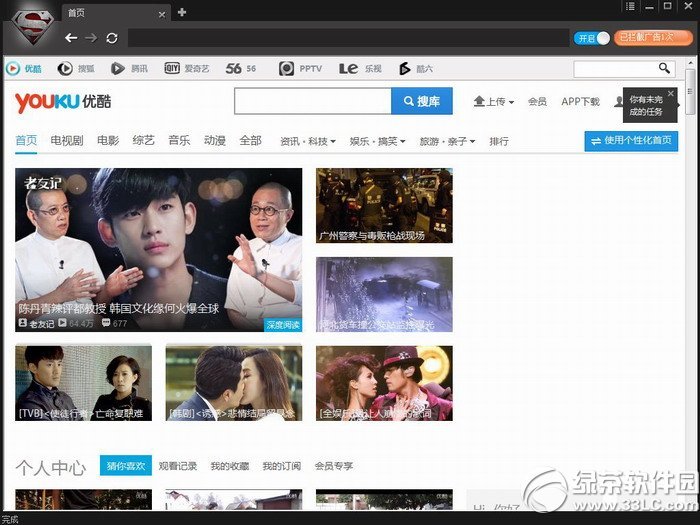Viewport: 700px width, 525px height.
Task: Open the [全娱乐] dancers video thumbnail
Action: pyautogui.click(x=384, y=383)
